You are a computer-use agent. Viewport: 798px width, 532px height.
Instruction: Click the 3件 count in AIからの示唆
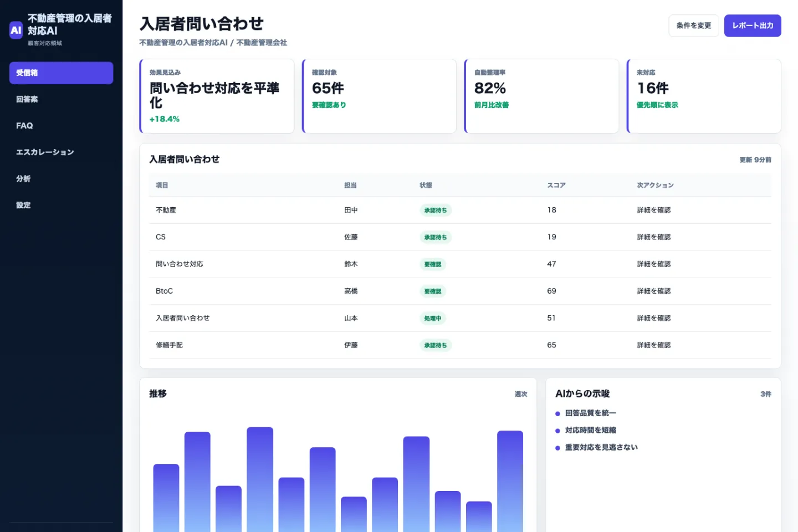[766, 394]
